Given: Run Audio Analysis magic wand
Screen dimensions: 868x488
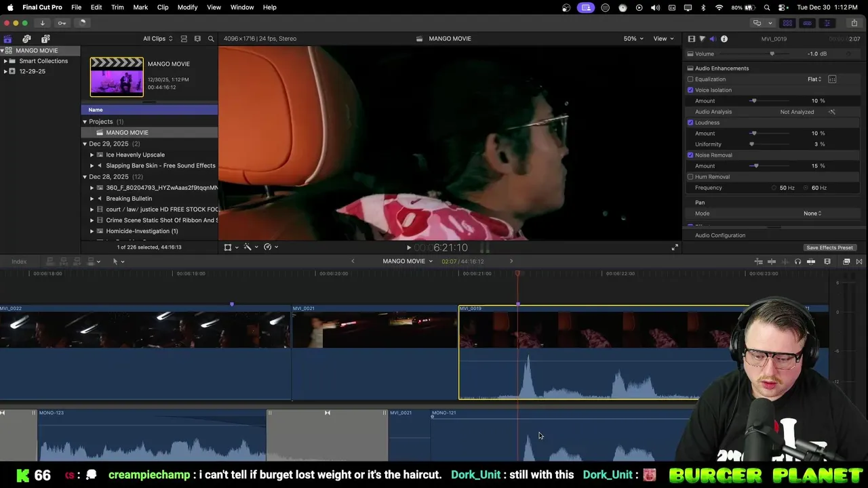Looking at the screenshot, I should [x=832, y=112].
